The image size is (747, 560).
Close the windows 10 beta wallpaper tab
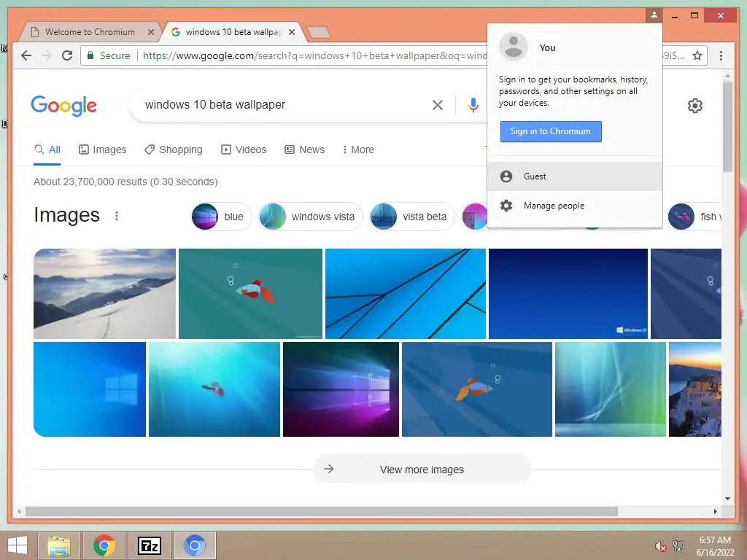(x=292, y=32)
